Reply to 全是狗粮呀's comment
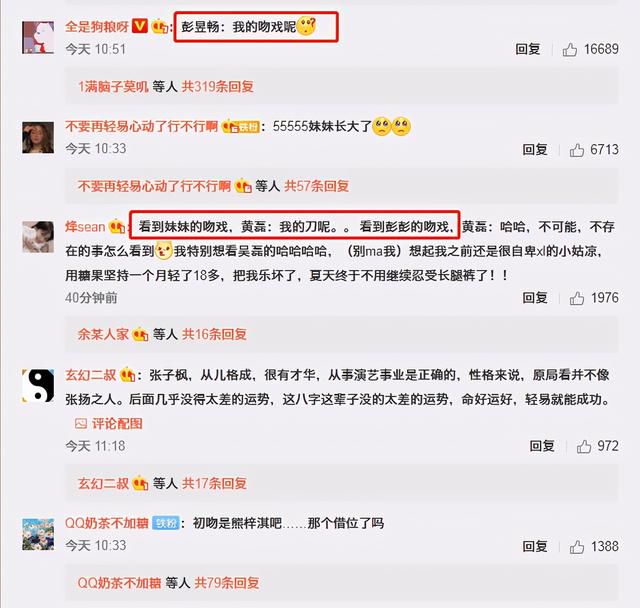Screen dimensions: 640x608 point(527,49)
